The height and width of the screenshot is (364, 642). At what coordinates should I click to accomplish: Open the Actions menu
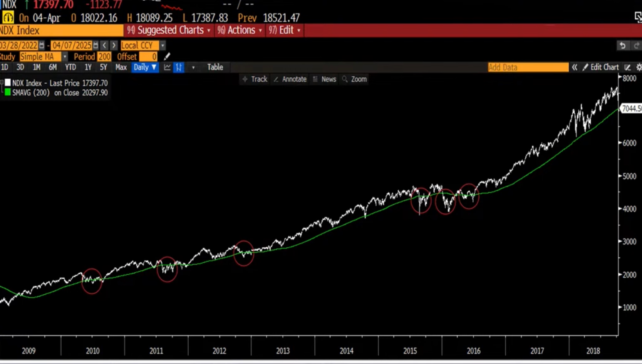click(240, 30)
